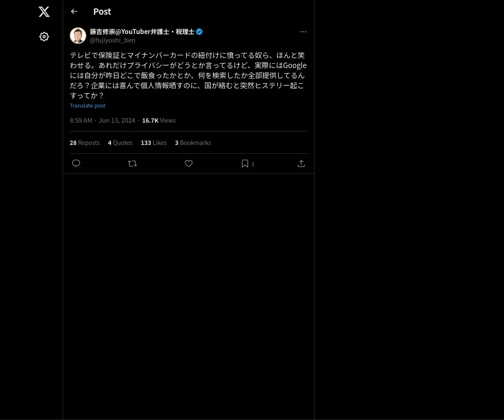Image resolution: width=504 pixels, height=420 pixels.
Task: Open the author's profile avatar photo
Action: [x=78, y=36]
